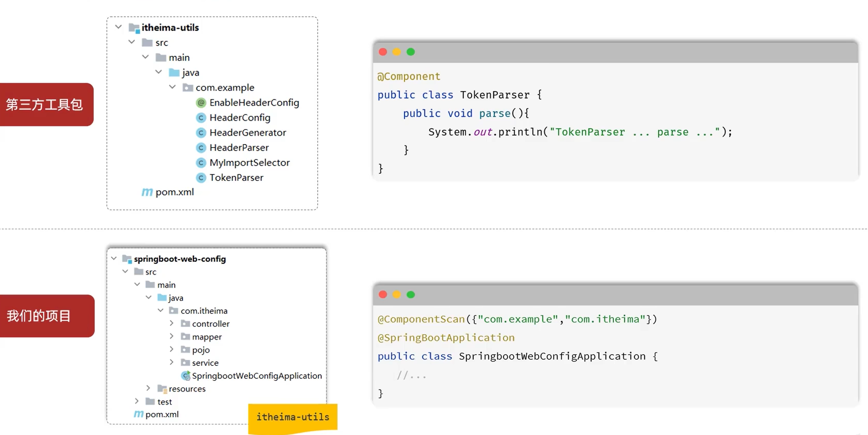Image resolution: width=868 pixels, height=435 pixels.
Task: Click the SpringbootWebConfigApplication run class icon
Action: pyautogui.click(x=186, y=376)
